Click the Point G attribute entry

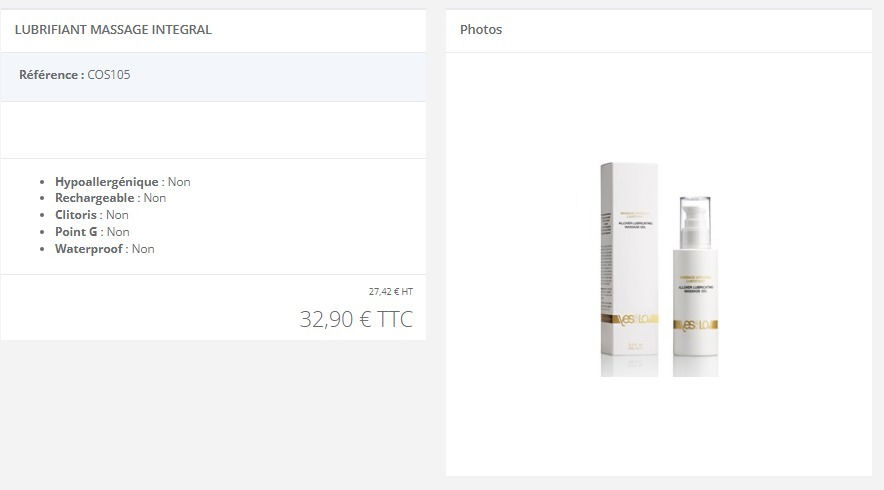pyautogui.click(x=92, y=232)
